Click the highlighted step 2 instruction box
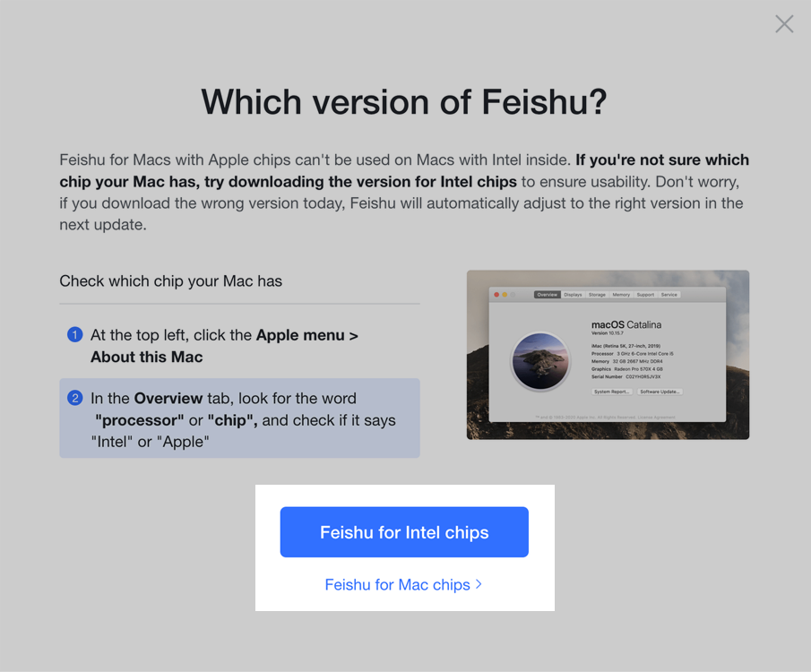This screenshot has height=672, width=811. (239, 418)
